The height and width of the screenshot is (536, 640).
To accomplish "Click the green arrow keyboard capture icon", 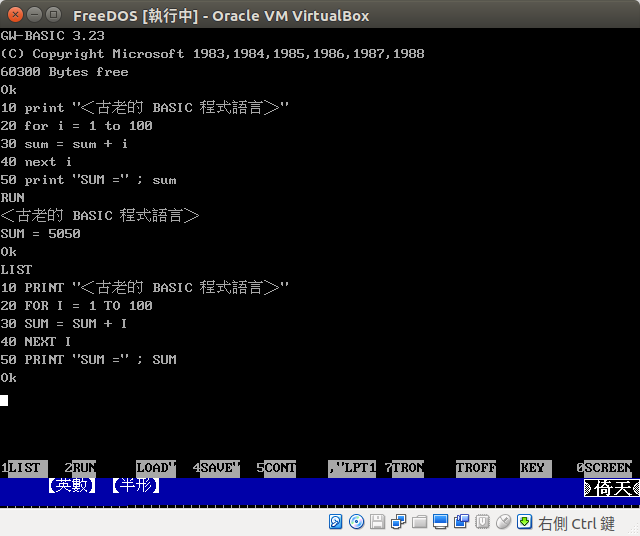I will pyautogui.click(x=524, y=522).
